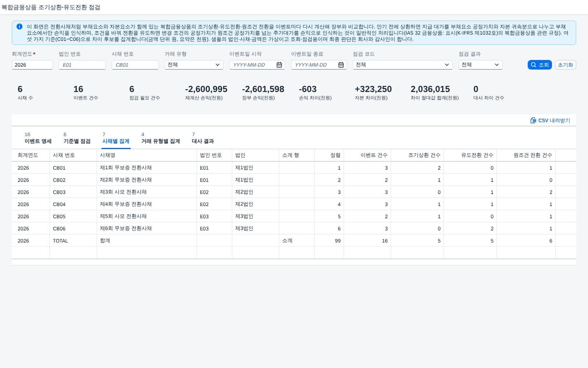Select the CB01 table cell

[x=73, y=168]
